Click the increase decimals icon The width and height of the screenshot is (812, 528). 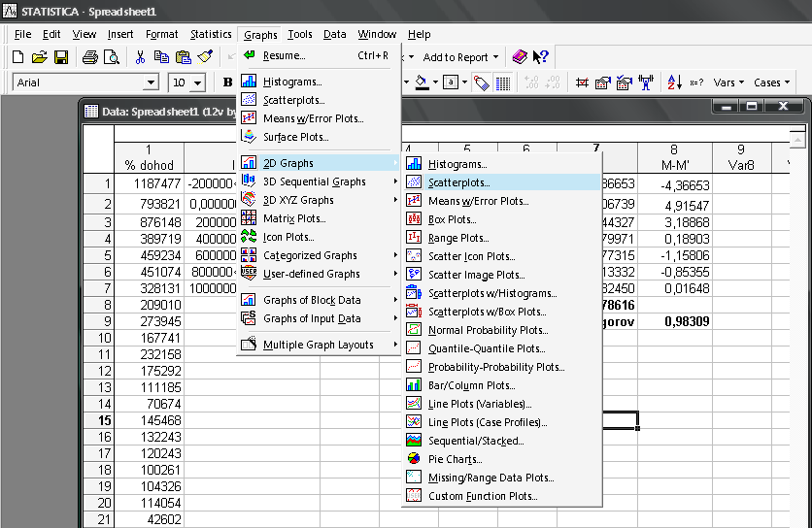tap(531, 82)
